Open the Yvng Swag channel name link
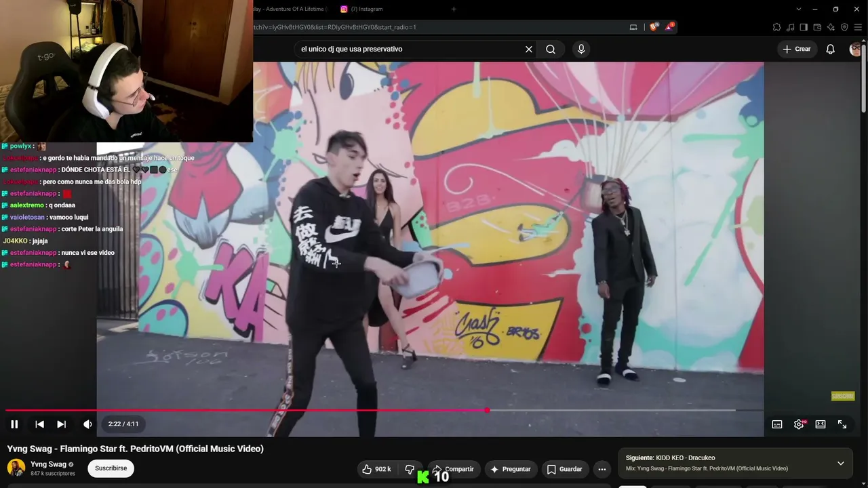 coord(48,464)
